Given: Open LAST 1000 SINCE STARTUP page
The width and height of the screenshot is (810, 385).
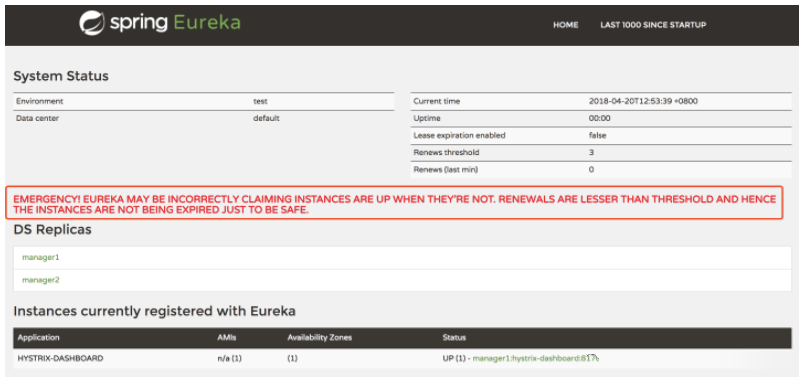Looking at the screenshot, I should click(x=653, y=25).
